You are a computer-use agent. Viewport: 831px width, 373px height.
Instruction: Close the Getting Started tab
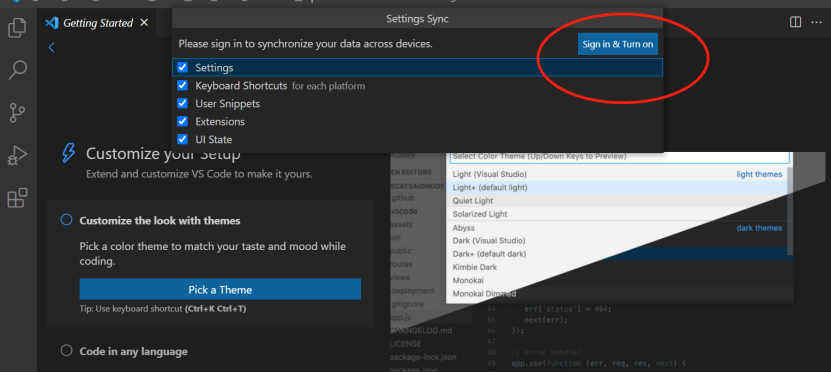pos(144,23)
